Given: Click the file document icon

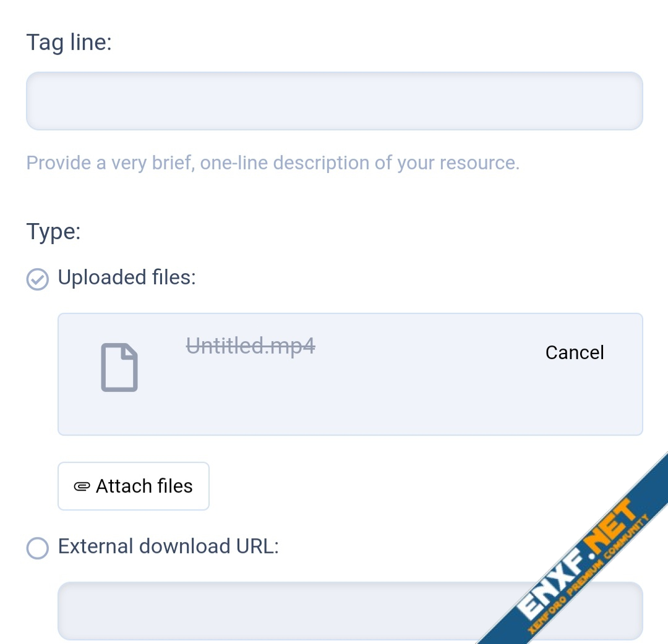Looking at the screenshot, I should click(x=119, y=367).
